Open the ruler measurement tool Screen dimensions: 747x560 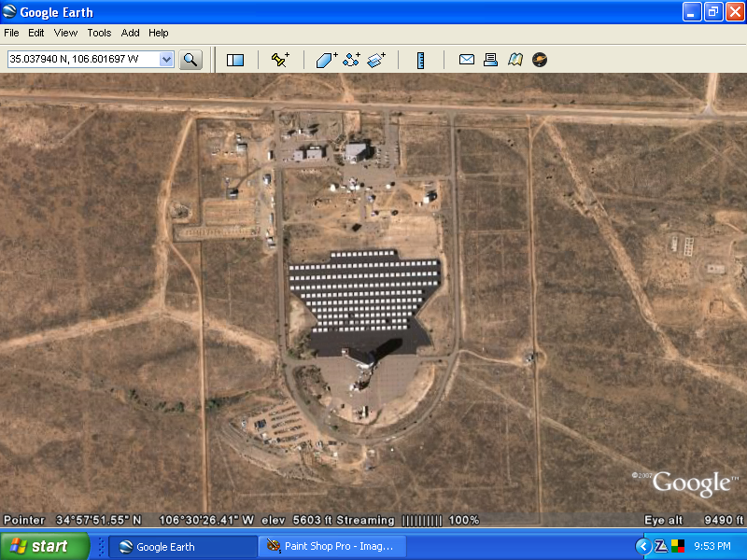(x=420, y=61)
